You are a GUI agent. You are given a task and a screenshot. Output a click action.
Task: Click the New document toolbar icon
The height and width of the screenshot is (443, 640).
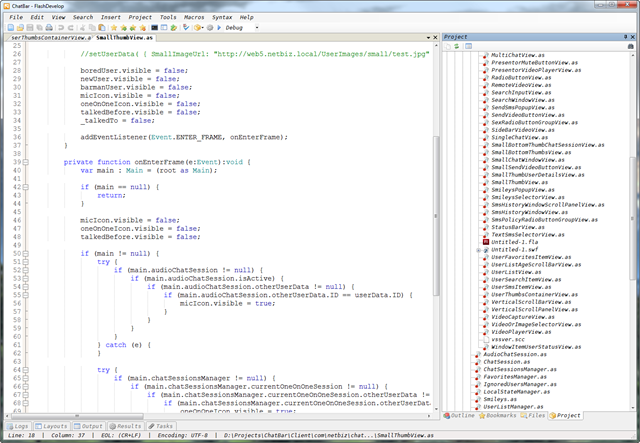[11, 28]
